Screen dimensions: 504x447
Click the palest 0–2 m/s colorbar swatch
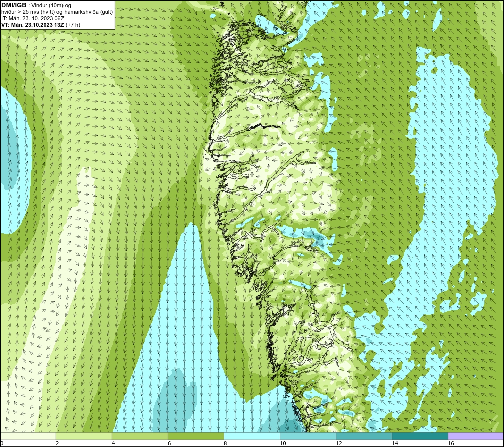click(x=28, y=436)
